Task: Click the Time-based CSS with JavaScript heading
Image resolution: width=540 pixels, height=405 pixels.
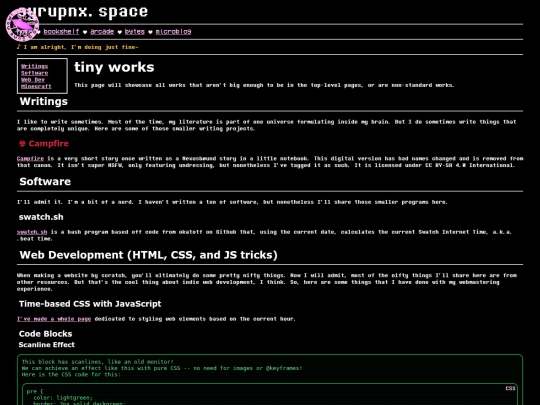Action: pos(90,304)
